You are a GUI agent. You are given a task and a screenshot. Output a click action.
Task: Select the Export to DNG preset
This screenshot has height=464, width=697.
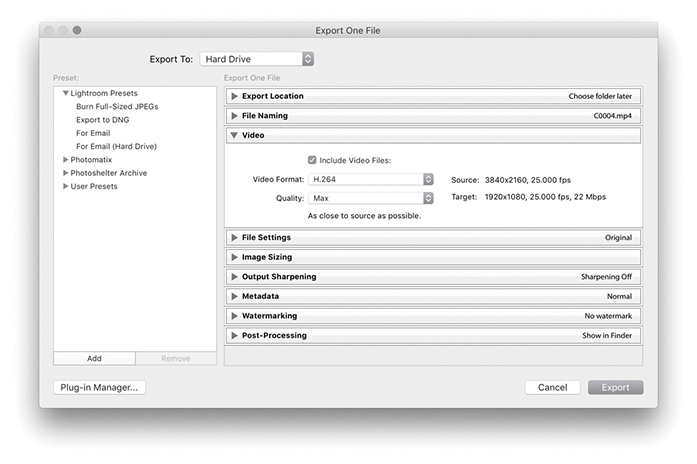tap(103, 120)
